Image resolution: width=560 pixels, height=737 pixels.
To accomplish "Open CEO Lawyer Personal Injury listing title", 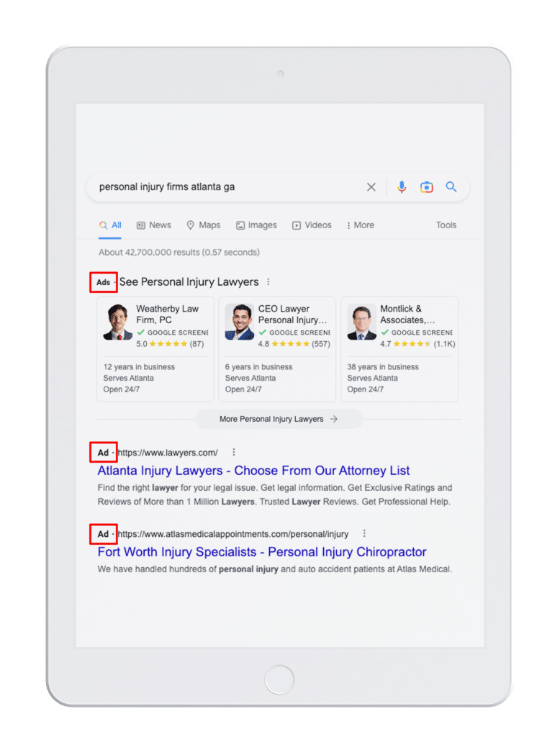I will [x=292, y=314].
